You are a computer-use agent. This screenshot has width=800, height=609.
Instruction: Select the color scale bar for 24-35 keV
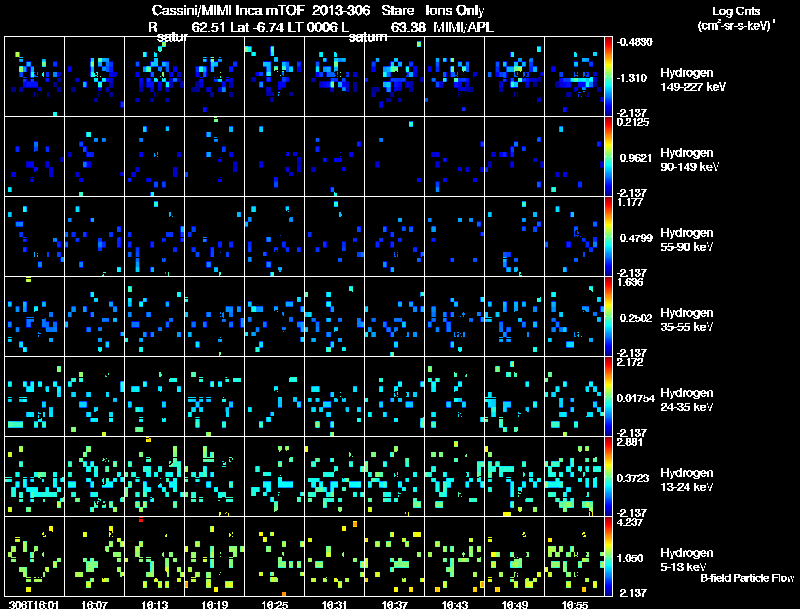pos(608,397)
